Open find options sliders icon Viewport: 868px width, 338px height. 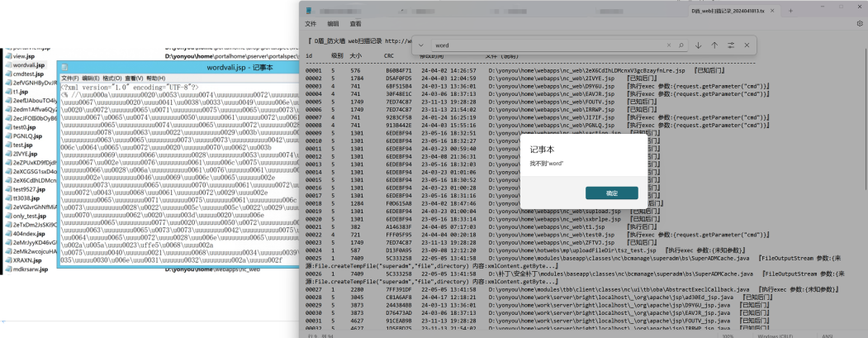click(x=731, y=45)
